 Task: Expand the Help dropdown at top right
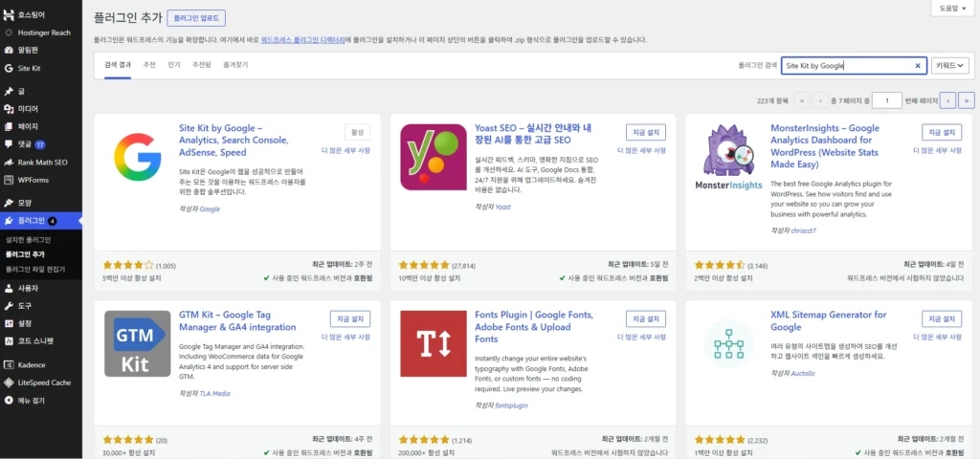point(954,8)
